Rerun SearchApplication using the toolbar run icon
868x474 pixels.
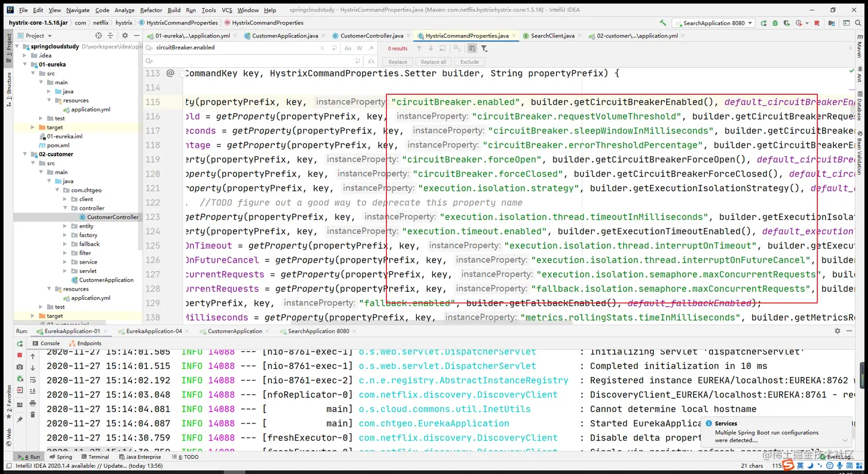764,23
